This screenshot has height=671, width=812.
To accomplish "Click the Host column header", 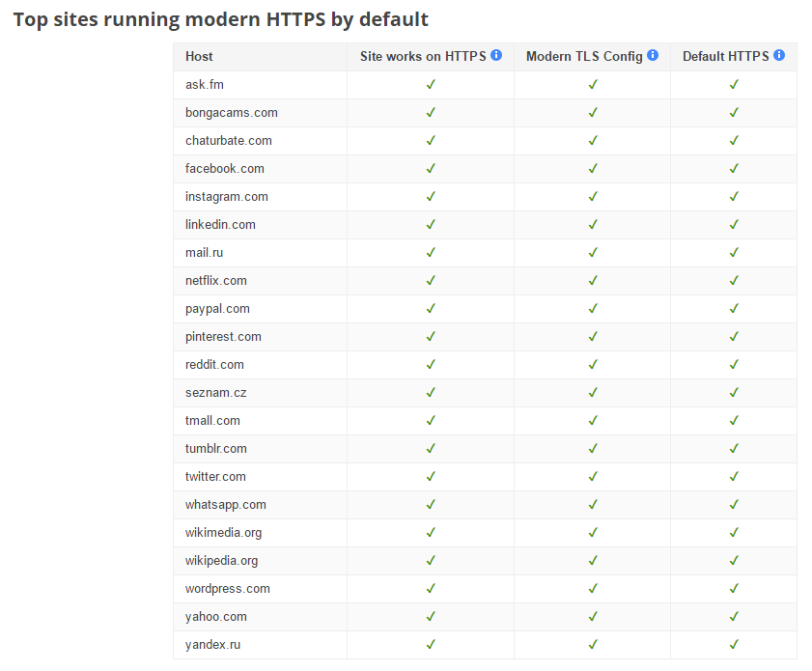I will 200,57.
